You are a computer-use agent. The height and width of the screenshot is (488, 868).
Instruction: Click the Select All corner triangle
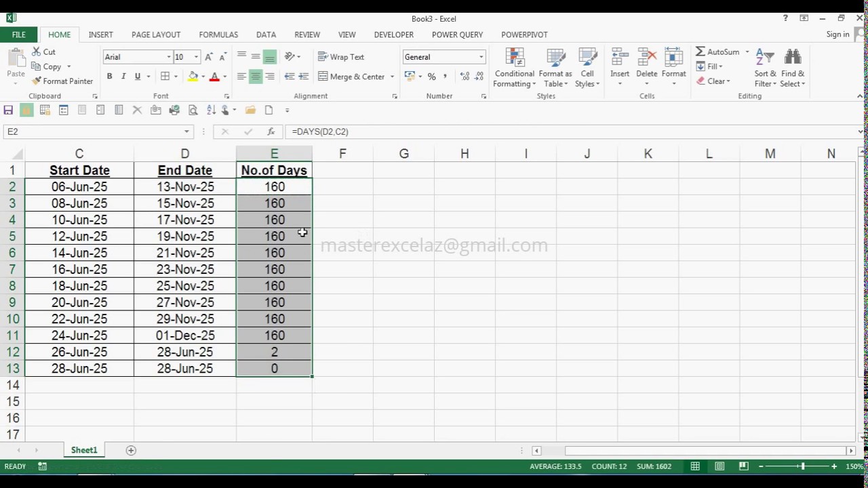tap(18, 155)
